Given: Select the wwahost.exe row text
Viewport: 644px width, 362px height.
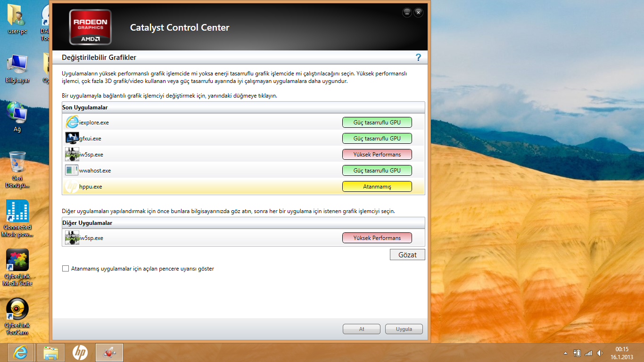Looking at the screenshot, I should point(95,171).
